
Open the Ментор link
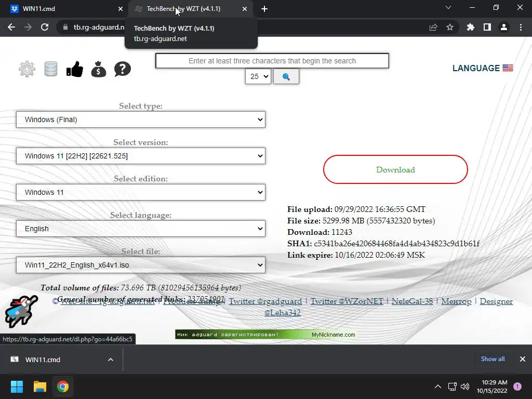pyautogui.click(x=456, y=301)
